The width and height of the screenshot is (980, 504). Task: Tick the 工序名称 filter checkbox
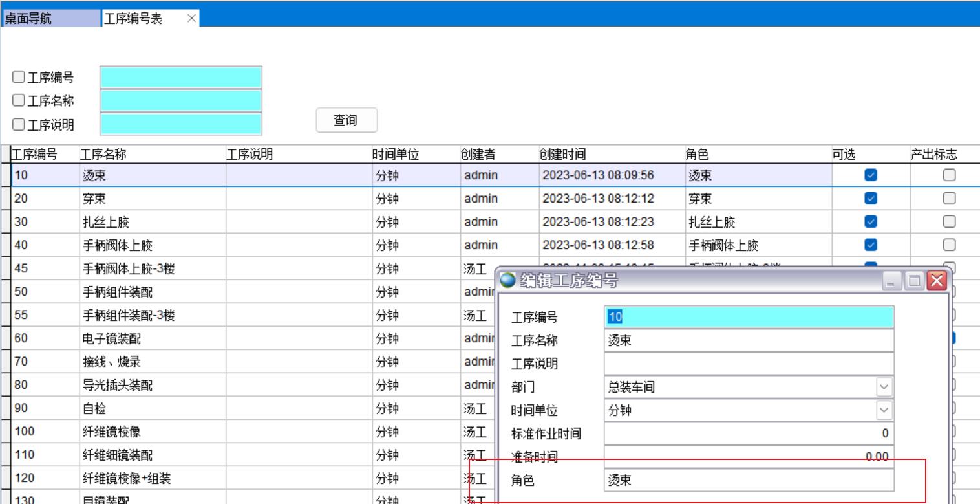click(x=19, y=101)
